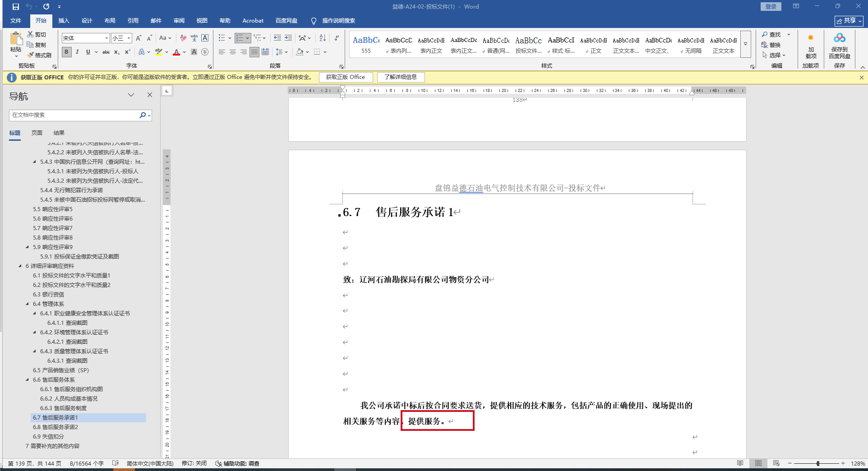Center align the paragraph

(x=233, y=52)
